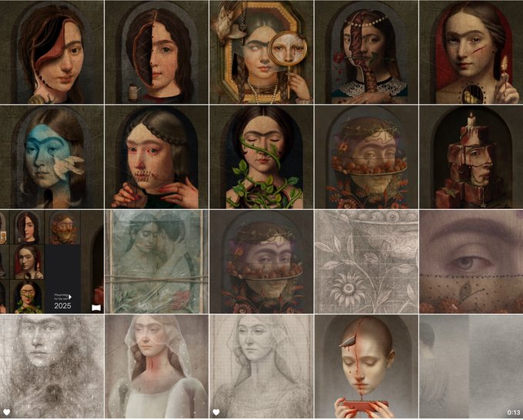Click white collection icon on 2025 collage thumbnail
This screenshot has width=523, height=420.
[96, 308]
